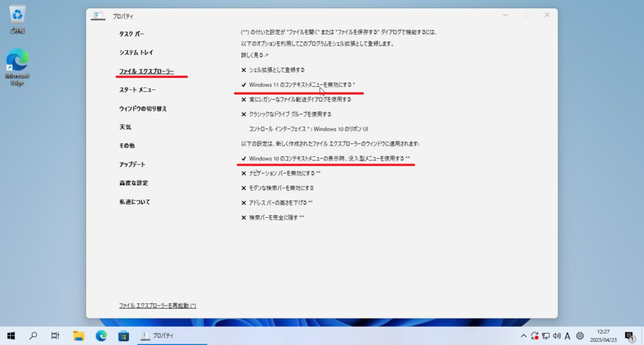Switch to ウィンドウの切り替え section
Image resolution: width=644 pixels, height=345 pixels.
143,108
